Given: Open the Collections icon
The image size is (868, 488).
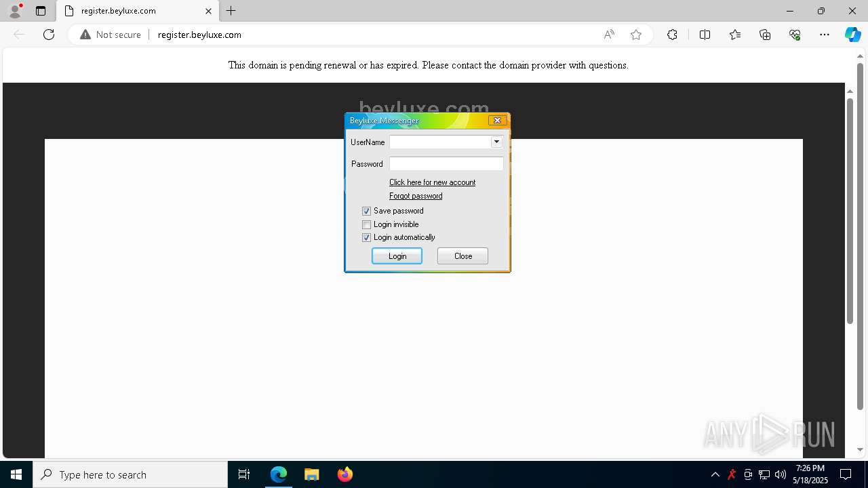Looking at the screenshot, I should pyautogui.click(x=765, y=35).
